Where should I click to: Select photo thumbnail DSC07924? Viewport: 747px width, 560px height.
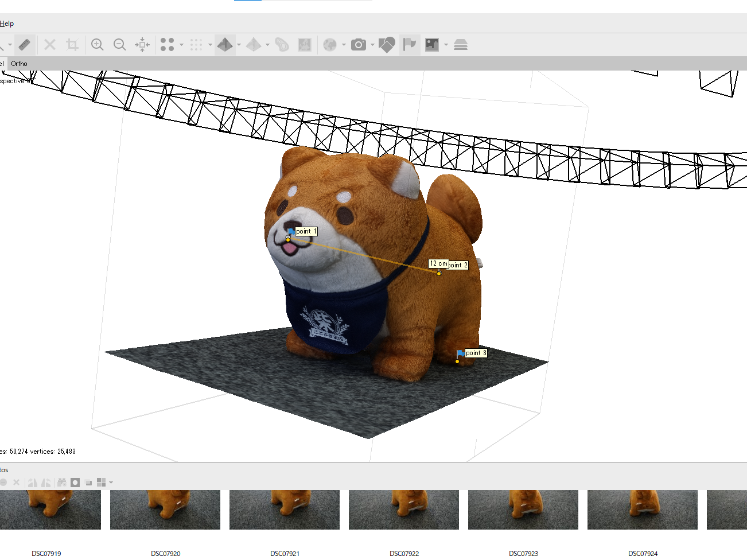point(643,510)
